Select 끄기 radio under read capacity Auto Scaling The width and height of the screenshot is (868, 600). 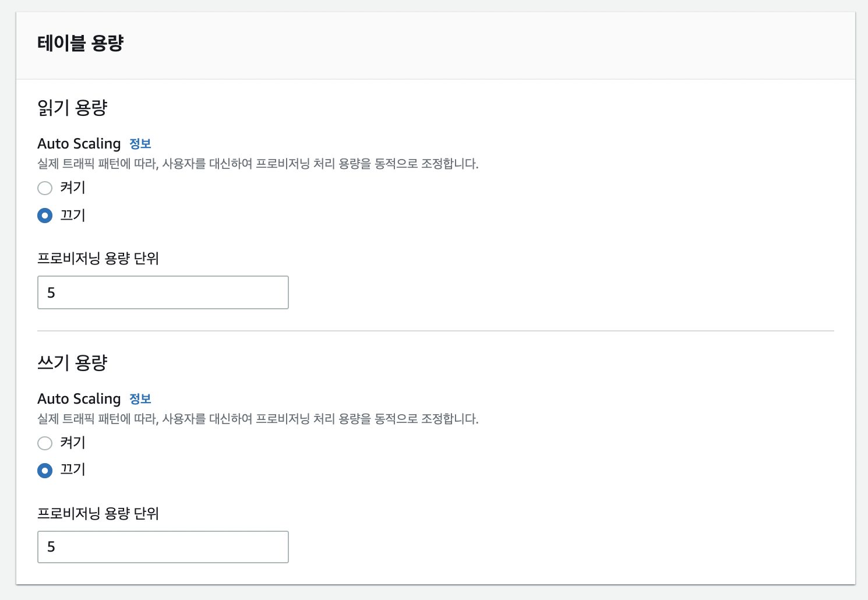45,216
